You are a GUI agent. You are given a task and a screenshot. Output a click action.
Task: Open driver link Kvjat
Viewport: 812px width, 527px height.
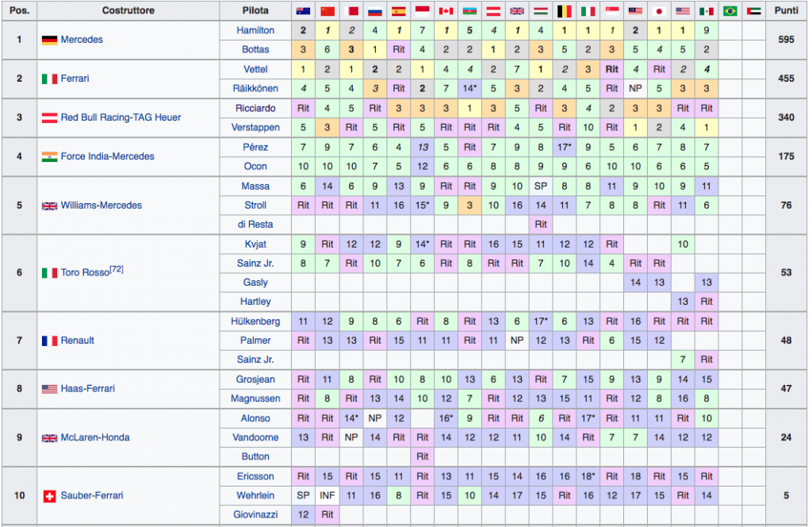point(255,244)
